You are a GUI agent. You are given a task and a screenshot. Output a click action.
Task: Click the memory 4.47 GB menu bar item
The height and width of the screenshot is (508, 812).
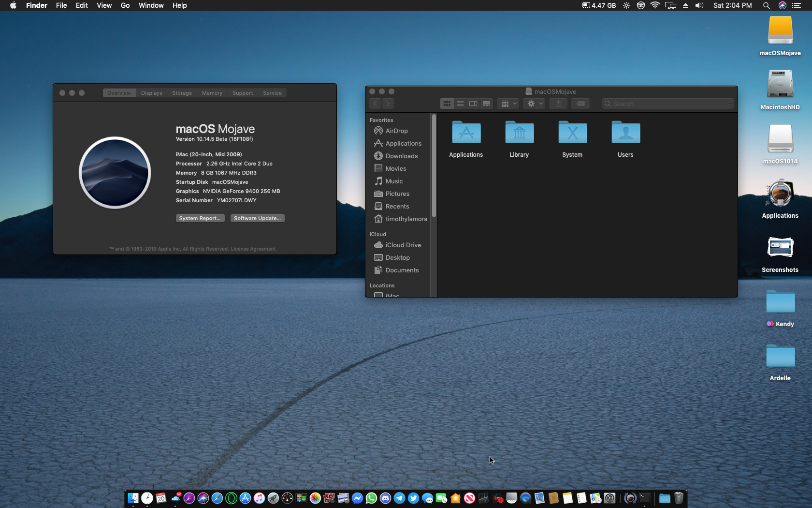[x=599, y=5]
